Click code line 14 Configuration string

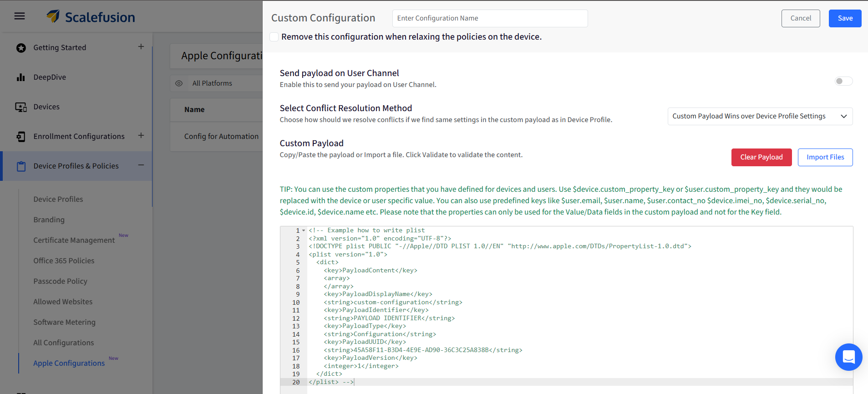coord(380,334)
